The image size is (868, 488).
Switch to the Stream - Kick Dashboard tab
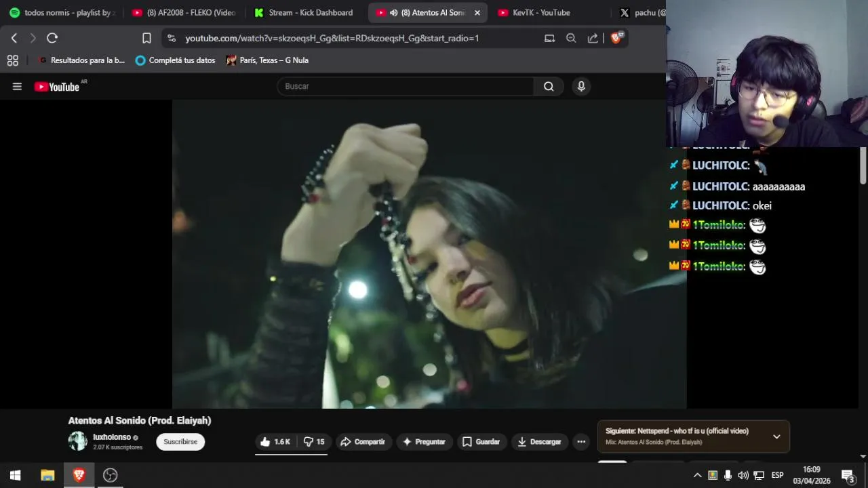(305, 12)
